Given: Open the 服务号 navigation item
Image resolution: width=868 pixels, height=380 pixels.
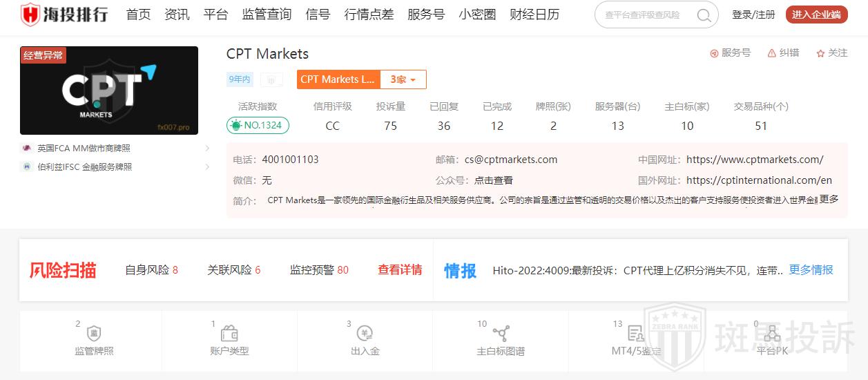Looking at the screenshot, I should pos(426,15).
